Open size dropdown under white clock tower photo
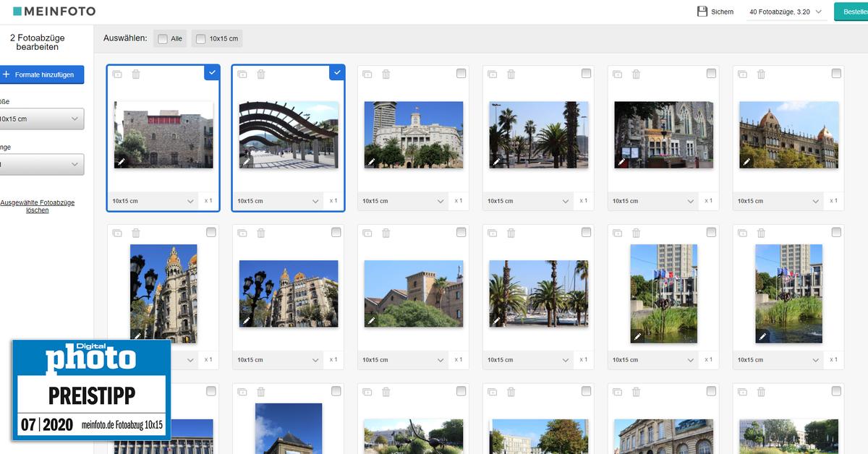 click(x=404, y=201)
